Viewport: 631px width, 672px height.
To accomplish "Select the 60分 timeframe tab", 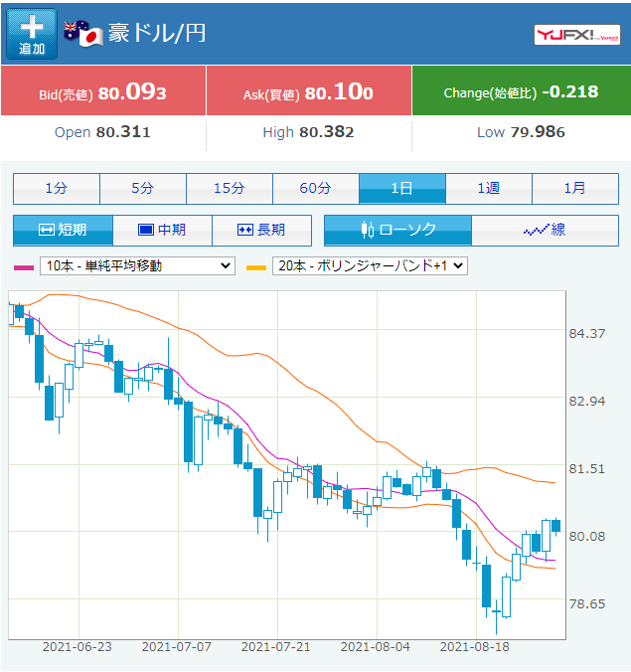I will [316, 189].
